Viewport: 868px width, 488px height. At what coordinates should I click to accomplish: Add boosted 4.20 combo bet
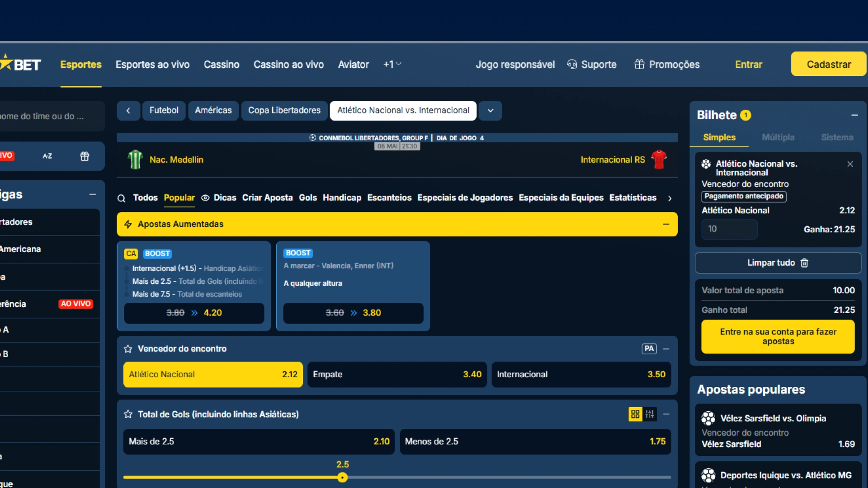pos(194,313)
